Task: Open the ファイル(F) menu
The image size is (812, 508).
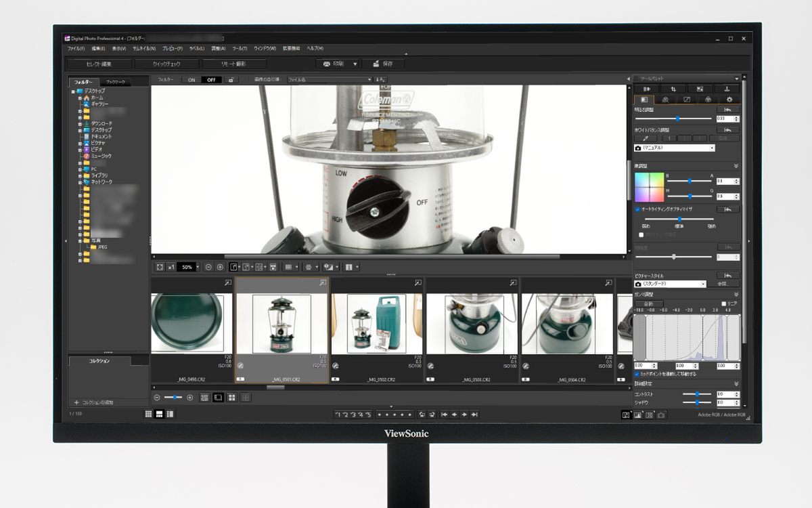Action: coord(76,49)
